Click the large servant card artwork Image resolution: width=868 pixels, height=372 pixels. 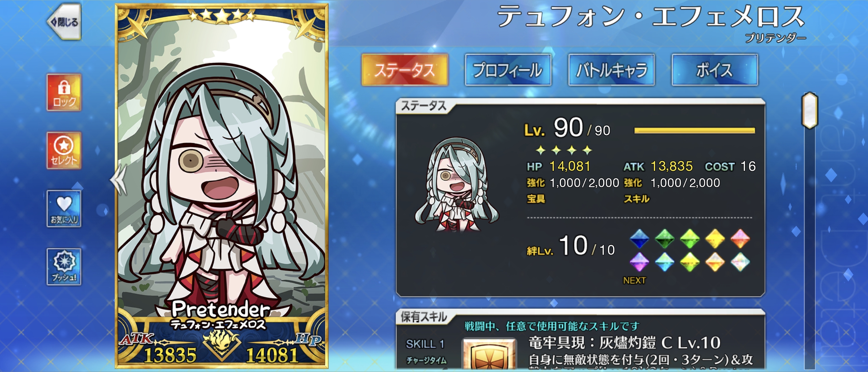(221, 186)
